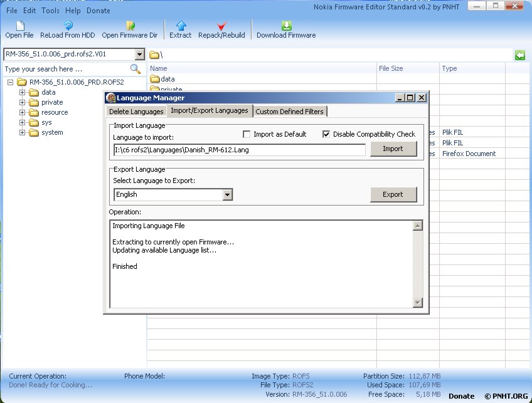Enable Import as Default checkbox

(x=247, y=134)
